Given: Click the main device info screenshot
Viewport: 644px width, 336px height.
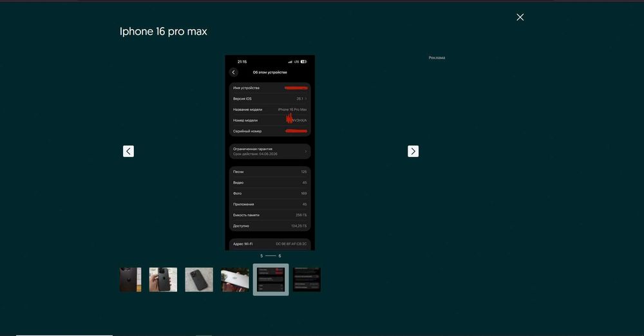Looking at the screenshot, I should (270, 153).
